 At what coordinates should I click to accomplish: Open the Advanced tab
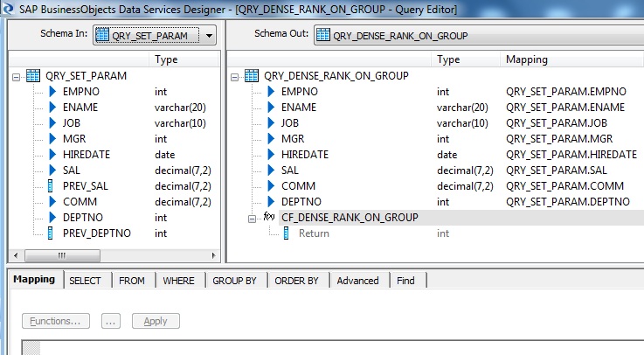(x=357, y=281)
